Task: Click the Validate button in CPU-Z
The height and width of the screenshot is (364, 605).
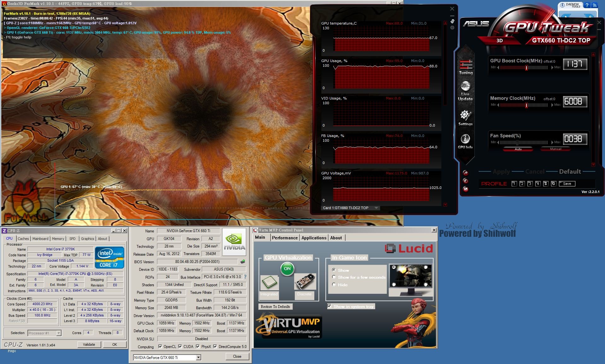Action: 89,344
